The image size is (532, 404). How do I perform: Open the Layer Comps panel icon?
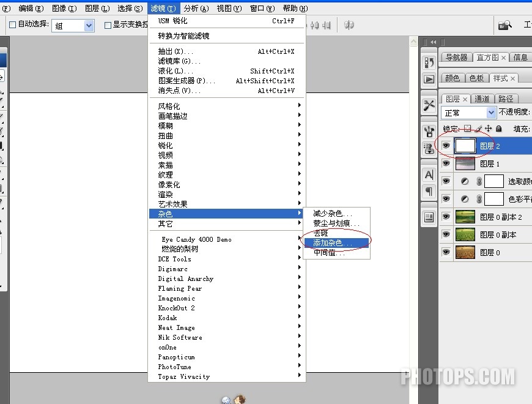tap(429, 217)
